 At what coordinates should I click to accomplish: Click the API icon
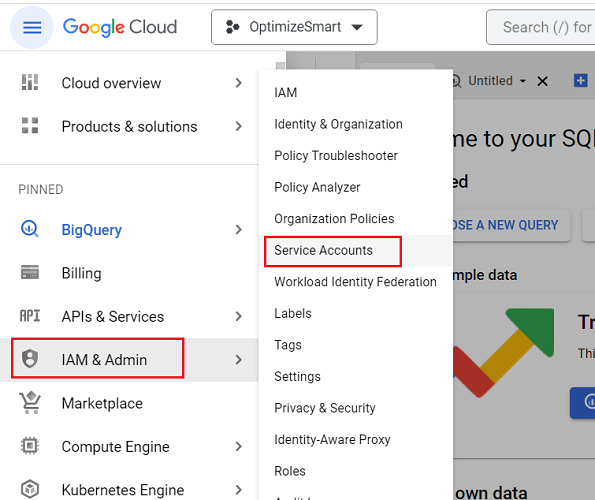coord(30,316)
